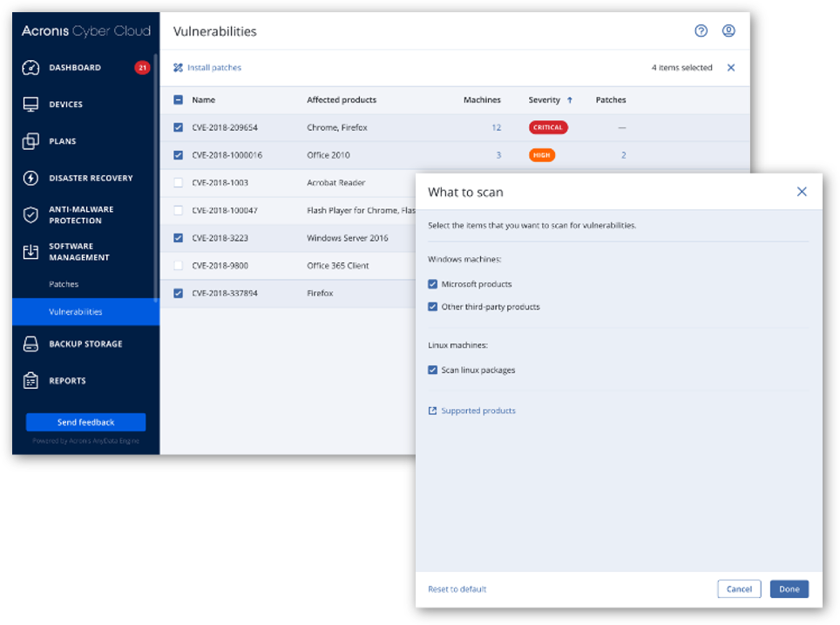
Task: Open the 12 machines link for CVE-2018-209654
Action: click(496, 127)
